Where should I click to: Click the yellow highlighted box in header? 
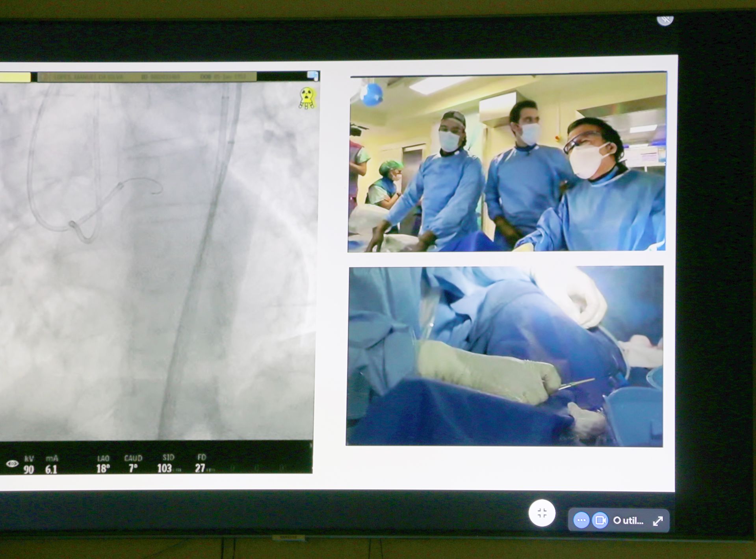[x=15, y=77]
